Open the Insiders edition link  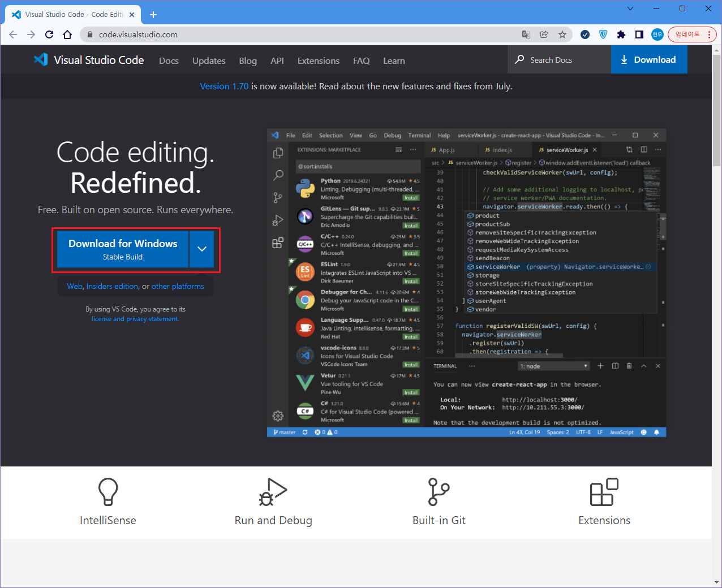[x=112, y=287]
